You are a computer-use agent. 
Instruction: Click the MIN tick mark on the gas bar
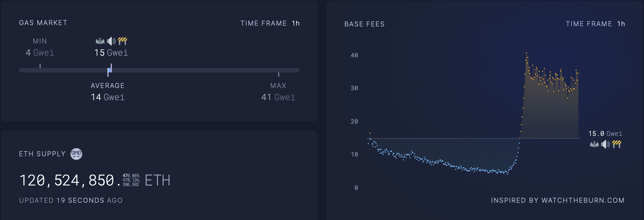40,66
